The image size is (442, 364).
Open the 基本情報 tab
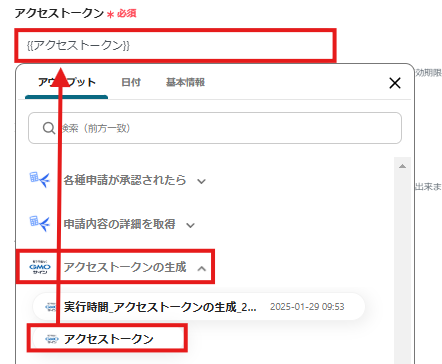(185, 82)
